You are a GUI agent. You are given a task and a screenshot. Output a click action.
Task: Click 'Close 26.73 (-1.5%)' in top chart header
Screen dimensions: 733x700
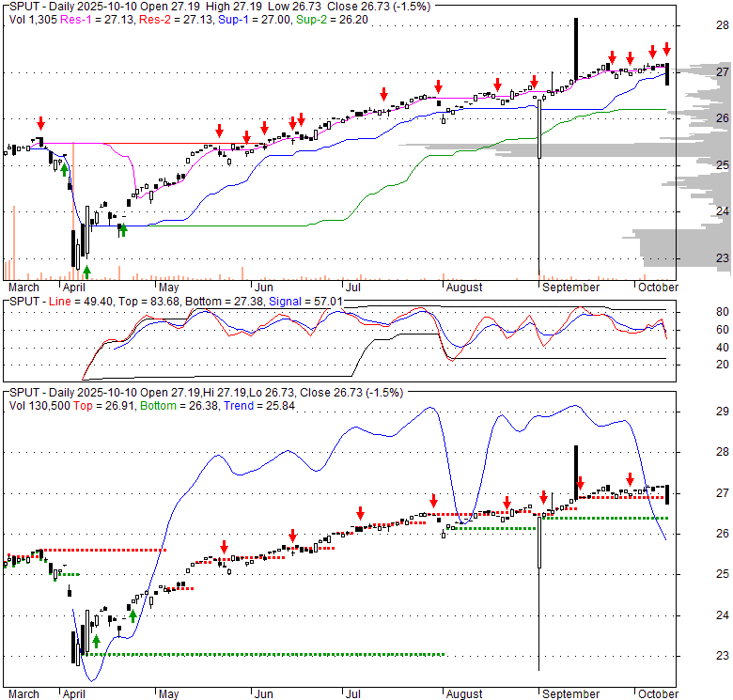click(x=379, y=7)
